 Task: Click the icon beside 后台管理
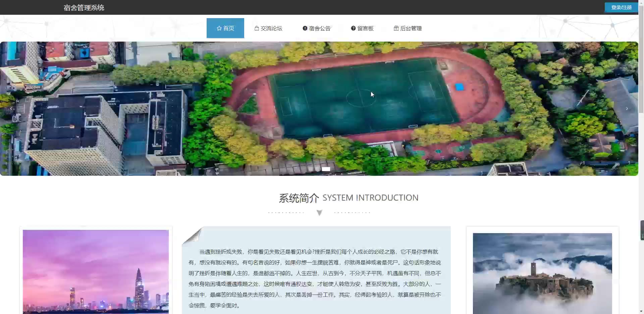click(396, 28)
